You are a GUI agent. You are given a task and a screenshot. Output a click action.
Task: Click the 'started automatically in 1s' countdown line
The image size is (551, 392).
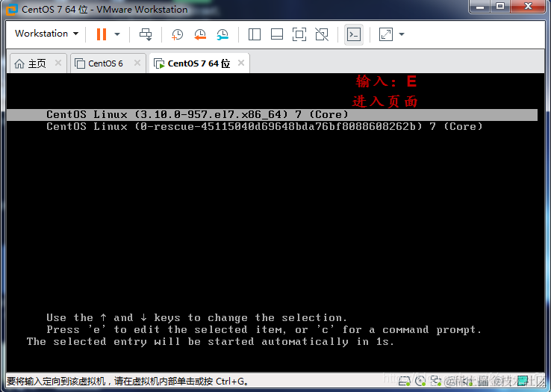point(211,342)
